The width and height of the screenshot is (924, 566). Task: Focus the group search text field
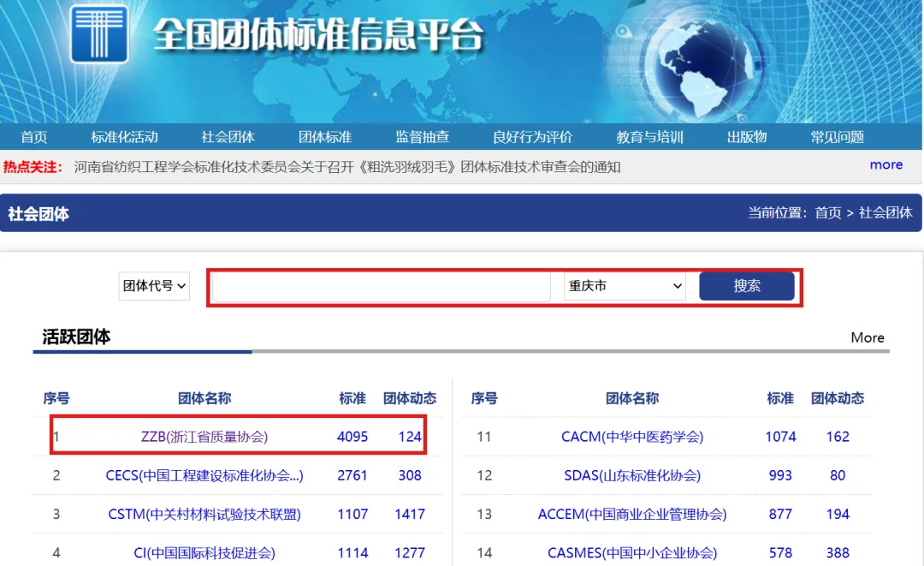click(x=382, y=287)
